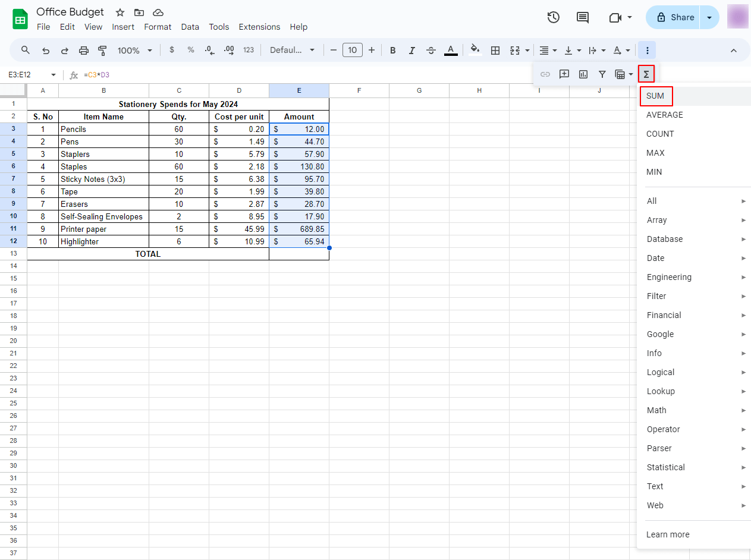Click the insert comment icon
Screen dimensions: 751x560
point(564,74)
